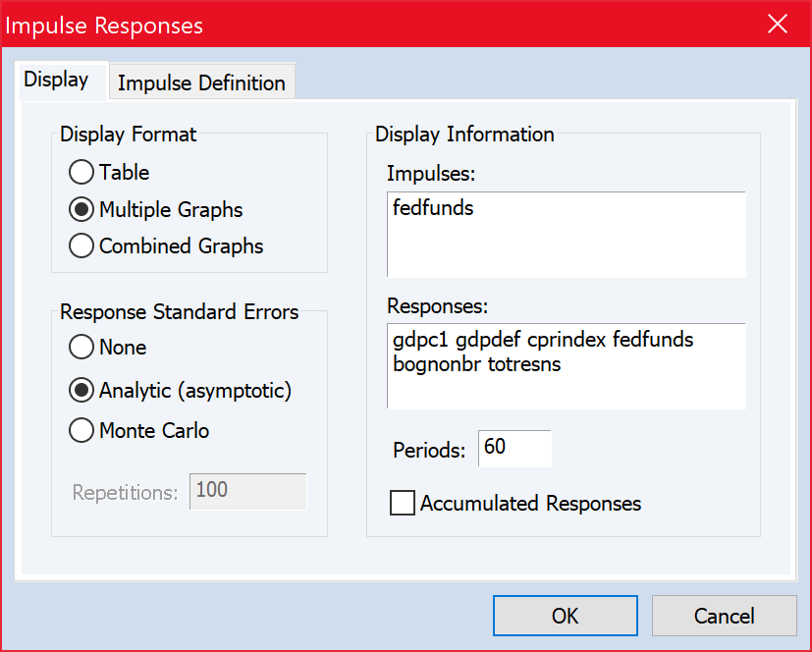Focus the Periods input field

click(514, 448)
